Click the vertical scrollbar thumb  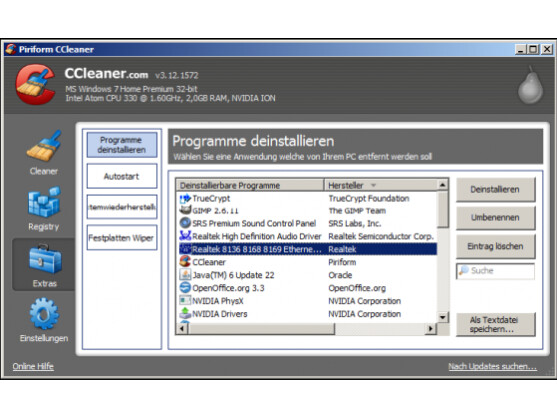pos(443,209)
